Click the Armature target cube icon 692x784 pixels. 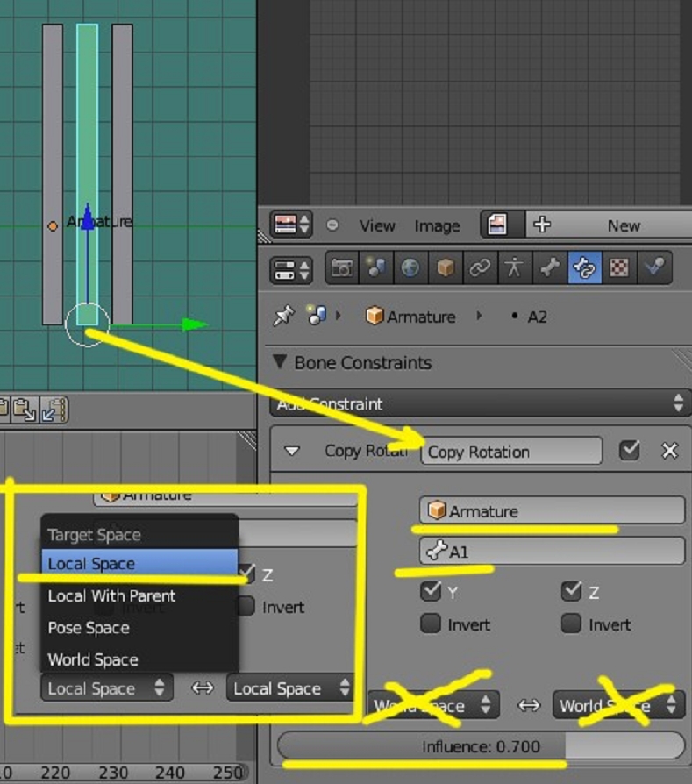click(437, 510)
